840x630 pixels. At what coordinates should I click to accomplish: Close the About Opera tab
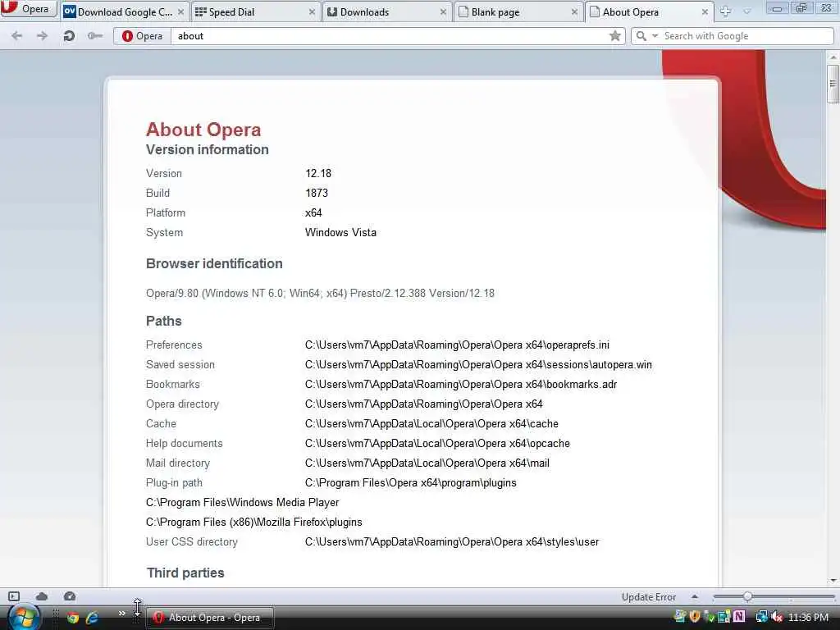705,11
